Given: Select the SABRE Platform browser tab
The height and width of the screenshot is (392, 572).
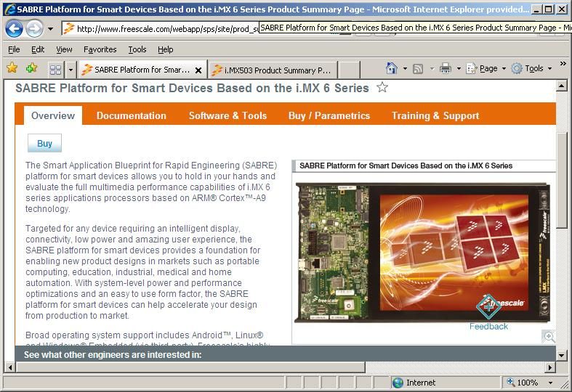Looking at the screenshot, I should (142, 70).
